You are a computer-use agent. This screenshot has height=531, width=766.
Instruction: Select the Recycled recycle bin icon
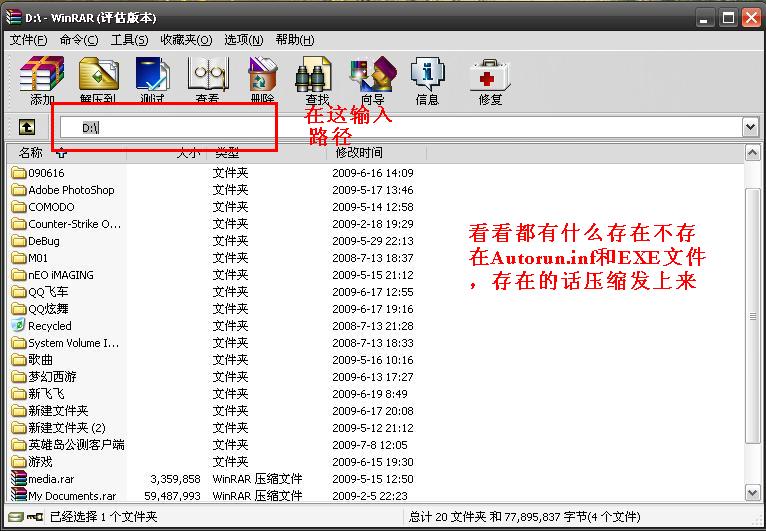click(x=19, y=325)
